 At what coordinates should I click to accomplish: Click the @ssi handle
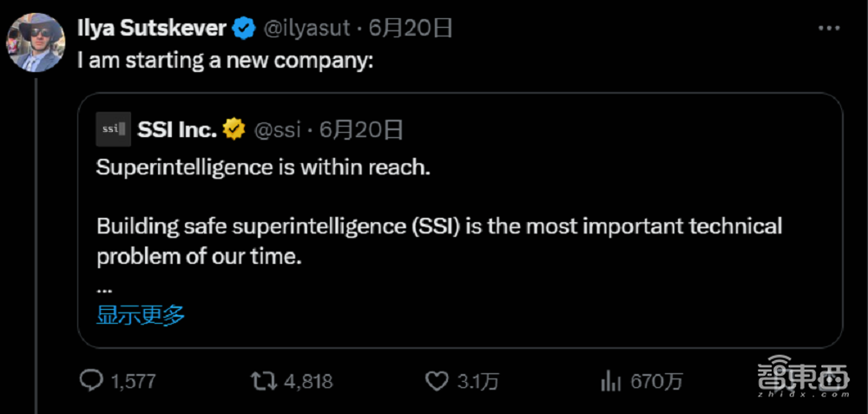[x=277, y=130]
